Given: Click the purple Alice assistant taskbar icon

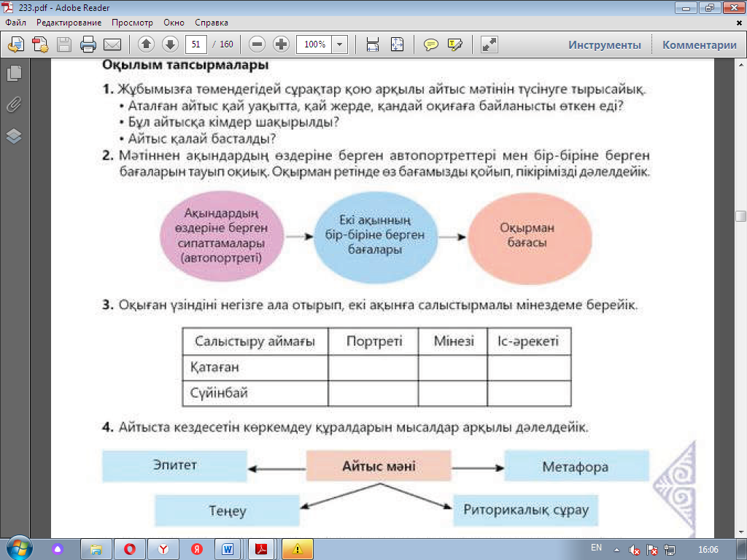Looking at the screenshot, I should tap(58, 550).
